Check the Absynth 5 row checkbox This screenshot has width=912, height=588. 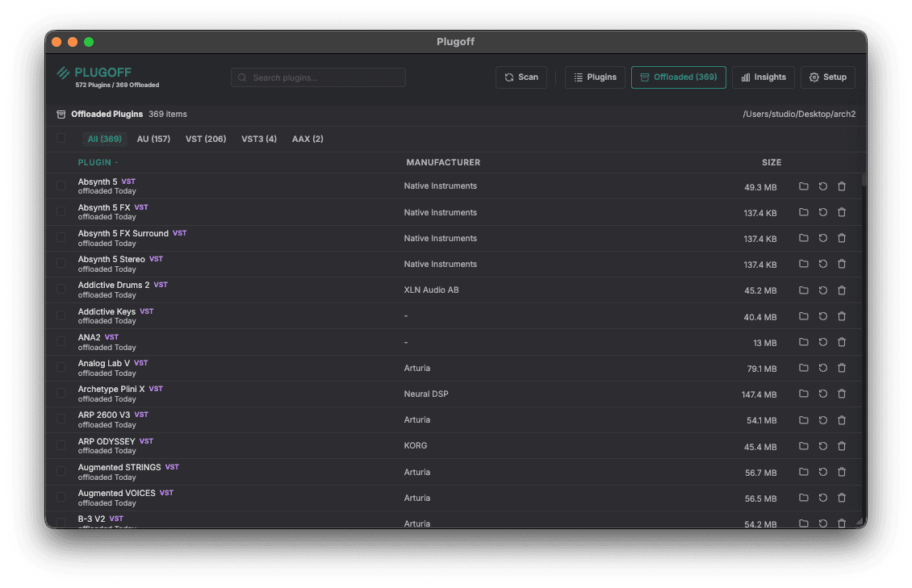coord(61,186)
